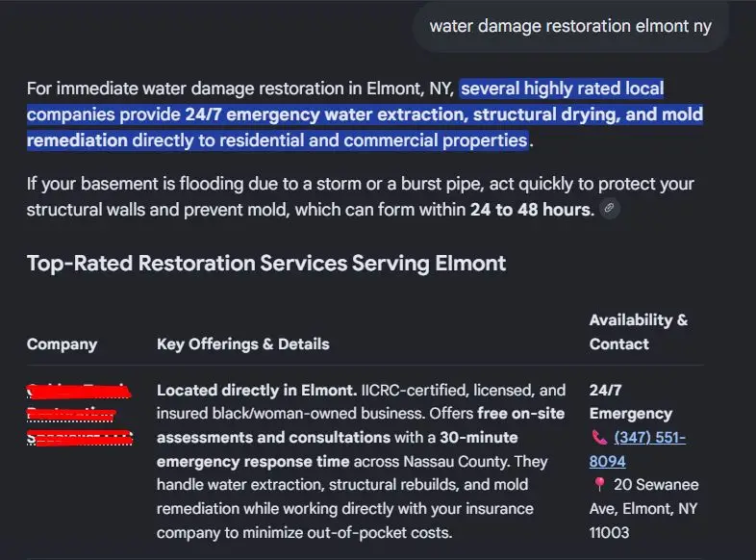Click the pink phone icon
Viewport: 756px width, 560px height.
tap(599, 438)
